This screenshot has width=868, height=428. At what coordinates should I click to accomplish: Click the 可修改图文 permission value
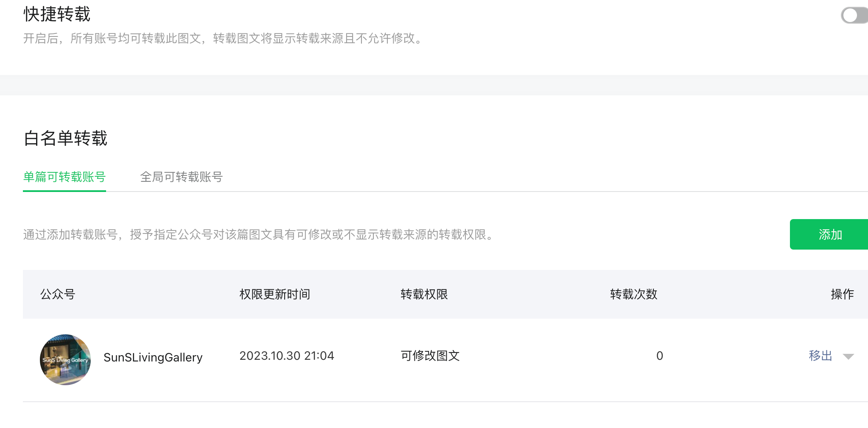[430, 356]
